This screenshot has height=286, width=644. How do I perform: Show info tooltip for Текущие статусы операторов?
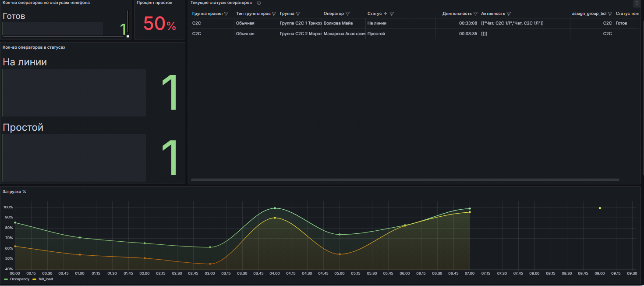(x=258, y=3)
